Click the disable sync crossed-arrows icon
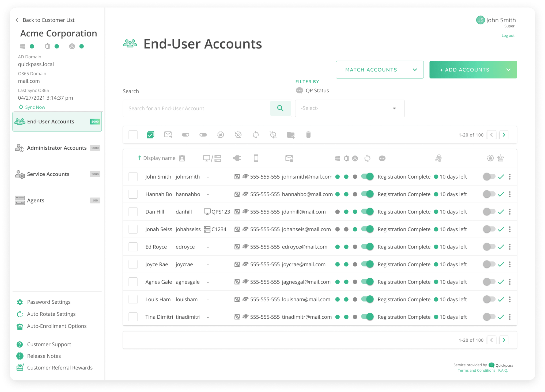545x392 pixels. tap(273, 135)
